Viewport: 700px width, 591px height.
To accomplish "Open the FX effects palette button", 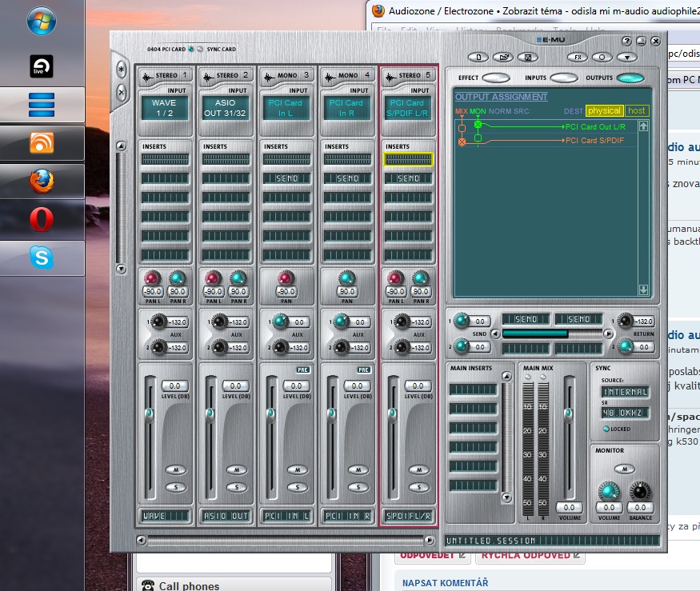I will [x=578, y=58].
